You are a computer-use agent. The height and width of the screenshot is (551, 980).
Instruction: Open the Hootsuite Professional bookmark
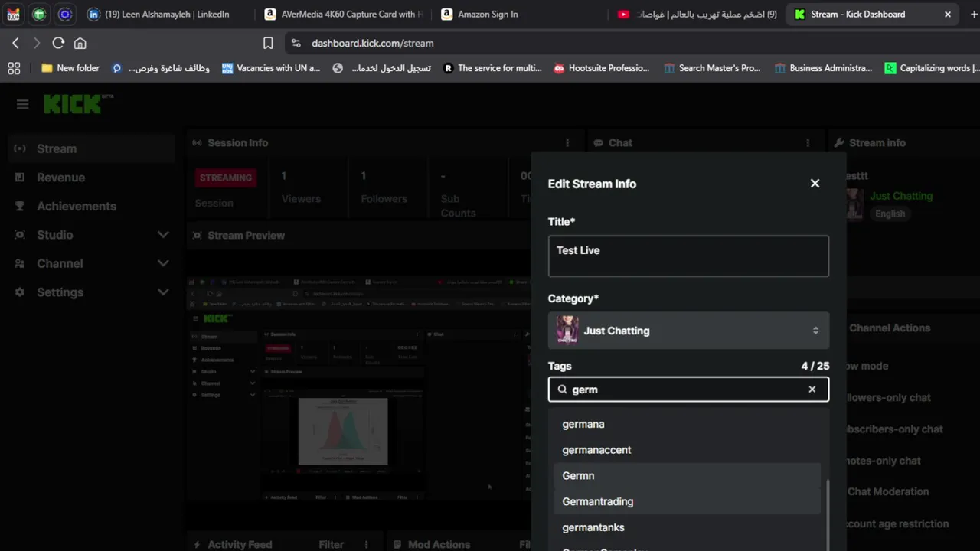pos(602,68)
